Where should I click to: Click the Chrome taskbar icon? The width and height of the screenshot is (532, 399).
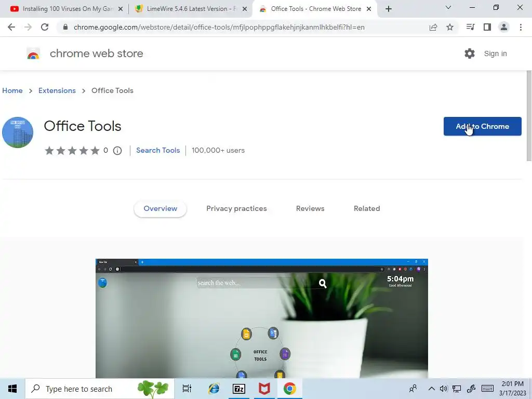(x=290, y=389)
